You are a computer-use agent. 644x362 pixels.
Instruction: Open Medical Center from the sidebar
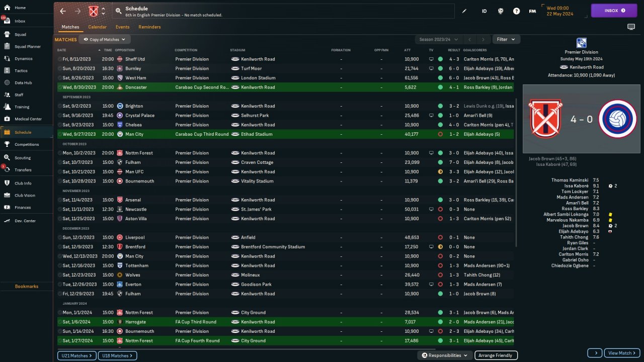26,119
